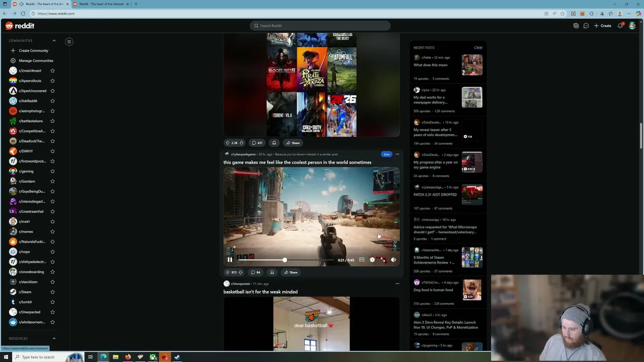This screenshot has height=362, width=644.
Task: Upvote the Cyberpunk post with 973 votes
Action: tap(227, 273)
